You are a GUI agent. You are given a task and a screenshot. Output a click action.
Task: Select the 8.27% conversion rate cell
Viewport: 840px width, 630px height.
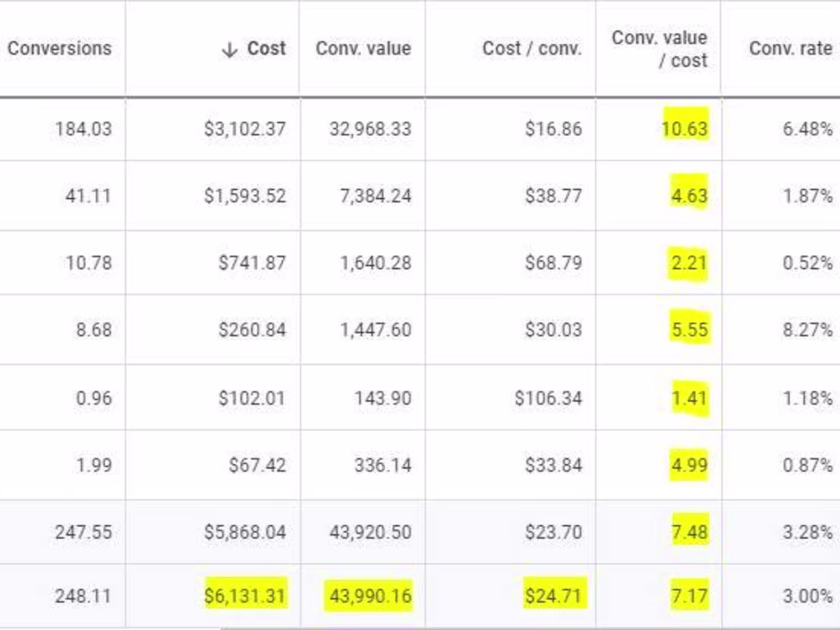[807, 329]
